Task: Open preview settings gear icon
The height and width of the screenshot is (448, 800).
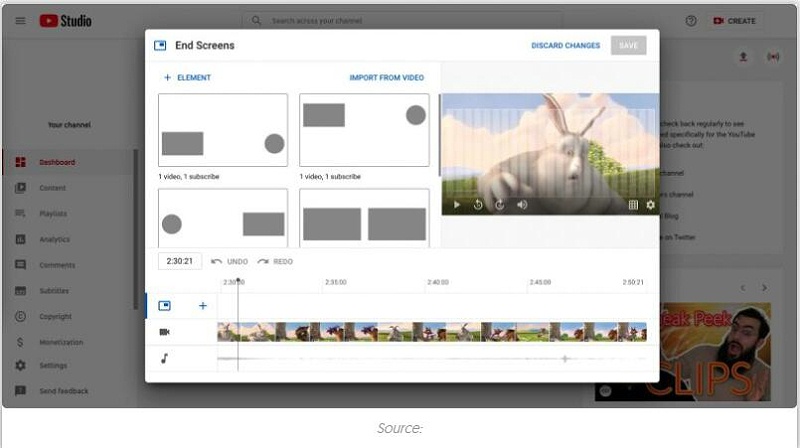Action: click(650, 205)
